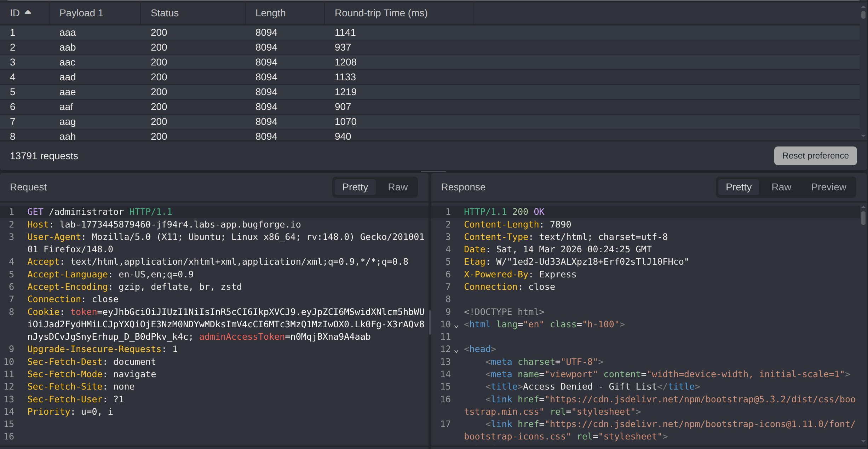The width and height of the screenshot is (868, 449).
Task: Open the Response Preview tab
Action: click(x=828, y=187)
